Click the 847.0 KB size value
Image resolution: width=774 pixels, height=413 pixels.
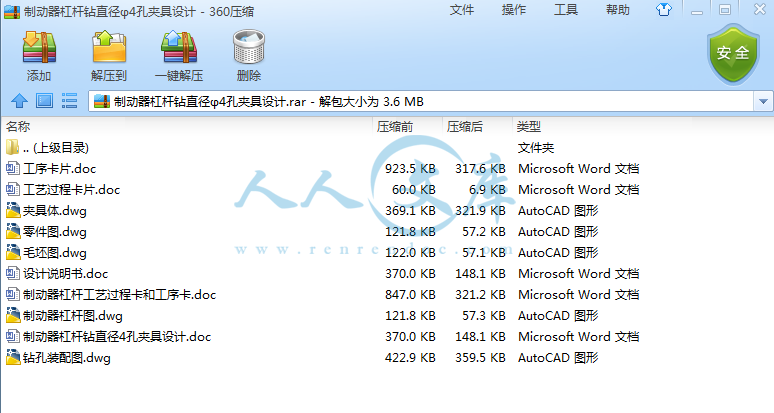(410, 295)
